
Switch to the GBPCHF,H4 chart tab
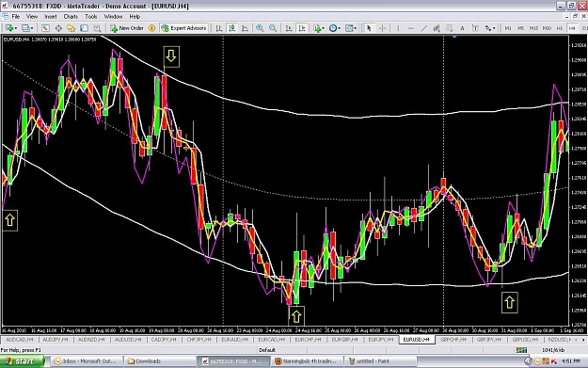(x=453, y=340)
